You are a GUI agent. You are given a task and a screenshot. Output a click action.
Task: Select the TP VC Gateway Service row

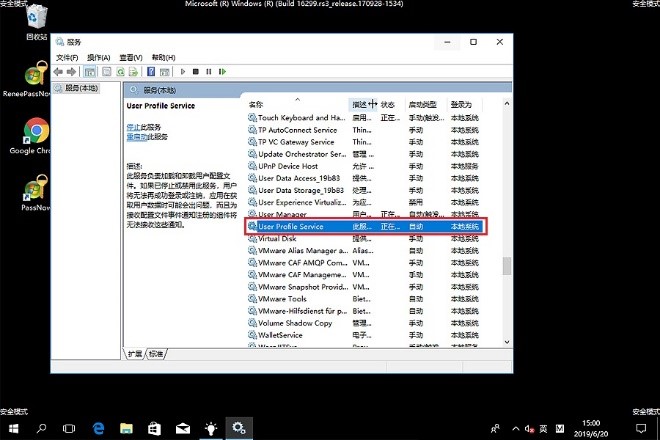(x=364, y=142)
